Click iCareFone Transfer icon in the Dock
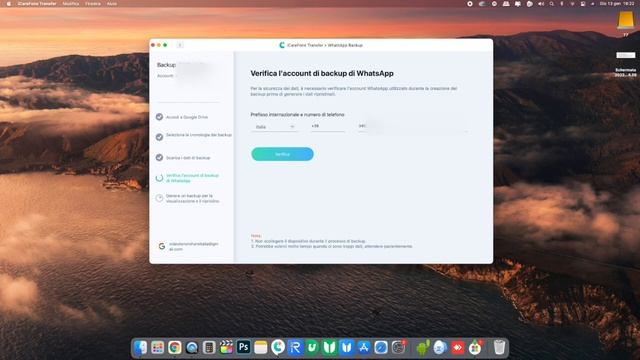Image resolution: width=640 pixels, height=360 pixels. (278, 347)
